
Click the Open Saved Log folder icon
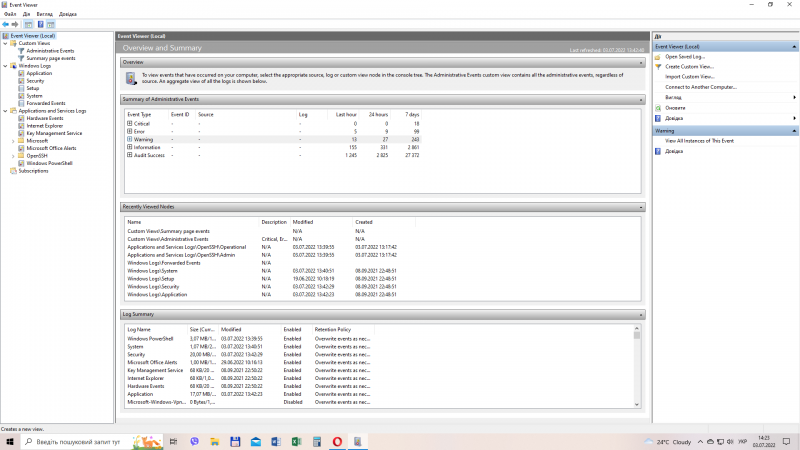click(x=659, y=57)
